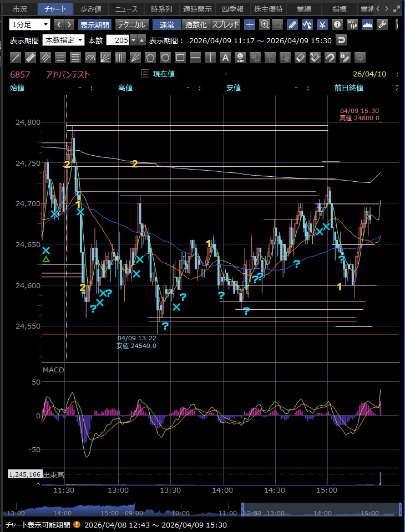Screen dimensions: 405x532
Task: Select the circle drawing tool
Action: pos(165,57)
